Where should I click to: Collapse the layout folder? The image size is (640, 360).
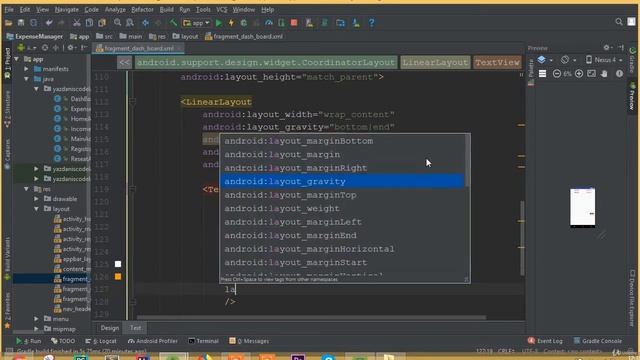click(x=36, y=209)
